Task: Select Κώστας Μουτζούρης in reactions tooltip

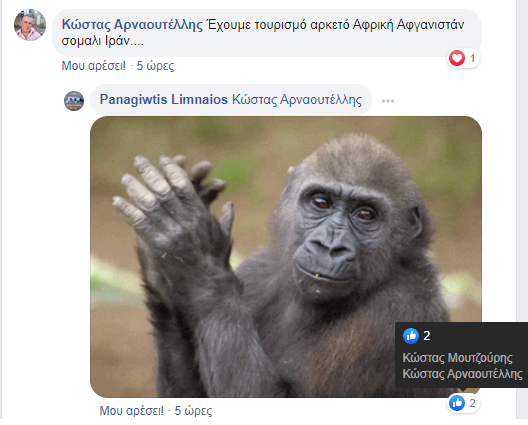Action: tap(457, 358)
